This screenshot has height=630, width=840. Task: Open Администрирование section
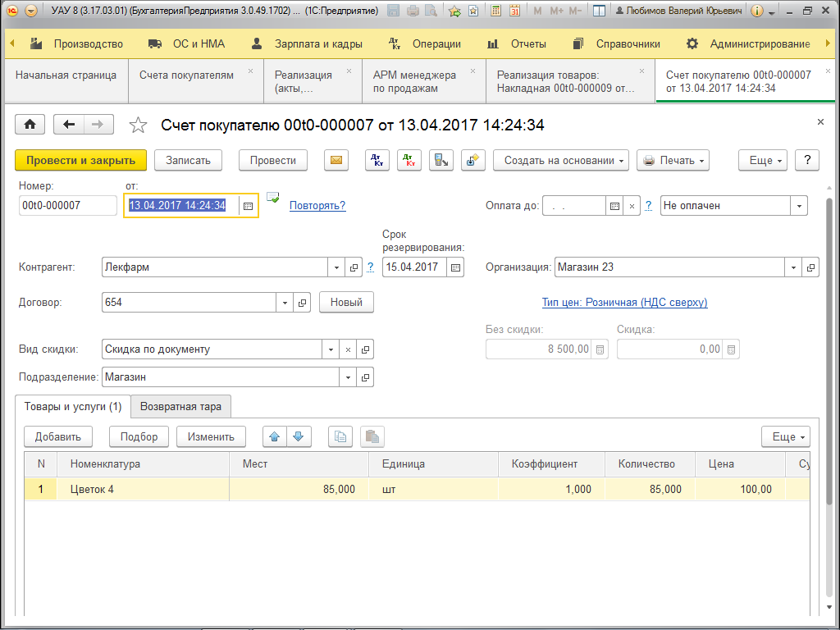point(748,44)
